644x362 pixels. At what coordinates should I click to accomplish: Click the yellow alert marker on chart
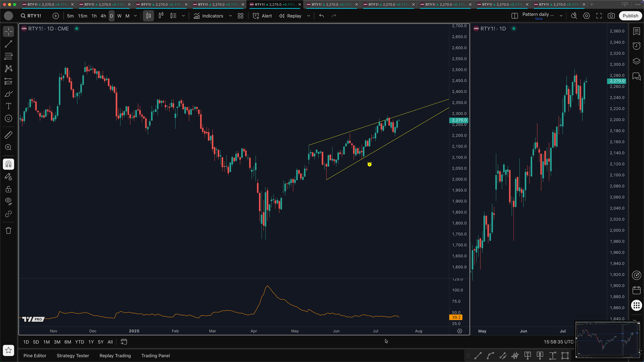tap(369, 164)
